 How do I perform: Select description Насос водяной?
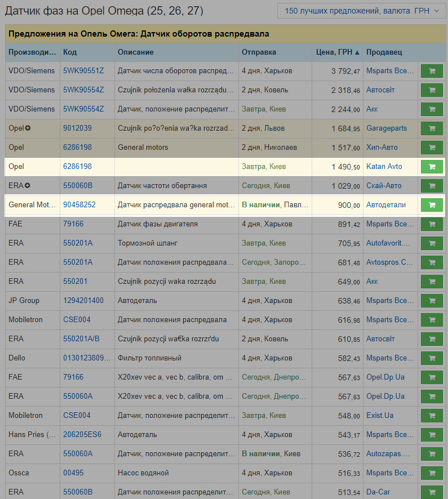pos(143,473)
